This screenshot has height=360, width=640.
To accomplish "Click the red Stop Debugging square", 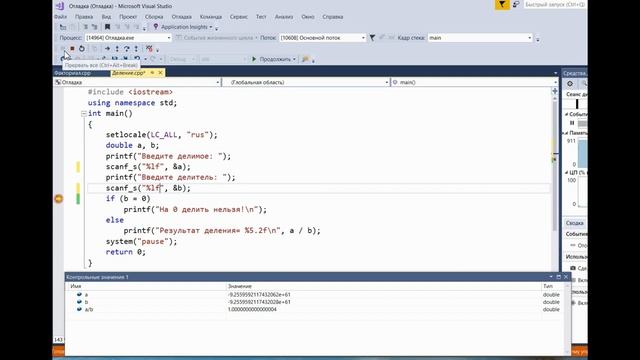I will point(72,49).
